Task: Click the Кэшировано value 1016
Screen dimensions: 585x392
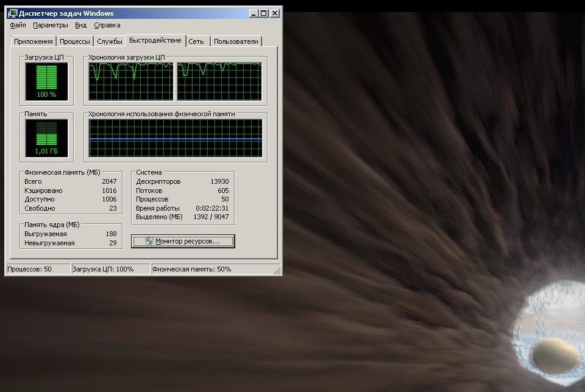Action: coord(109,191)
